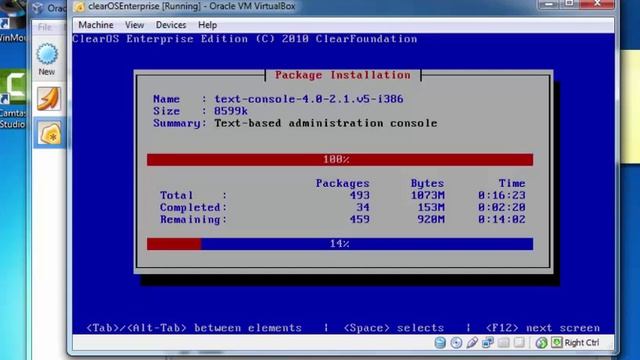This screenshot has height=360, width=640.
Task: Select the yellow-star VM in the Manager list
Action: [50, 133]
